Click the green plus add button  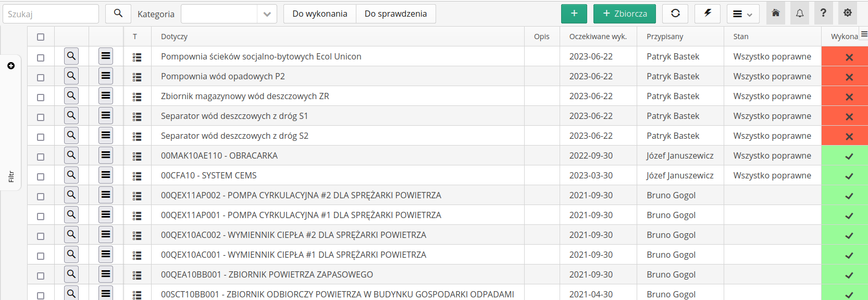click(x=574, y=14)
